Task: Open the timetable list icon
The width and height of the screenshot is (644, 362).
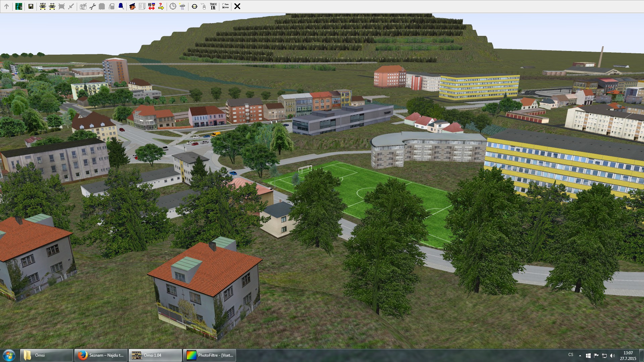Action: (142, 6)
